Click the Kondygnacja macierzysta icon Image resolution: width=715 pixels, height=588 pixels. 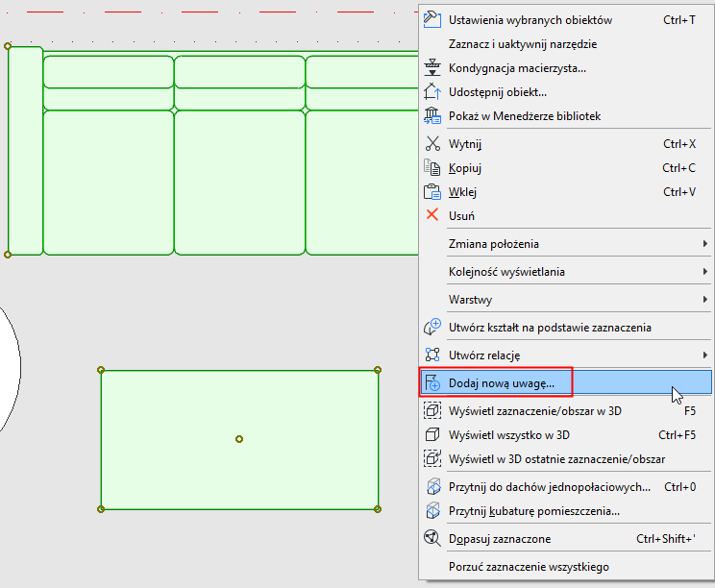(x=431, y=67)
